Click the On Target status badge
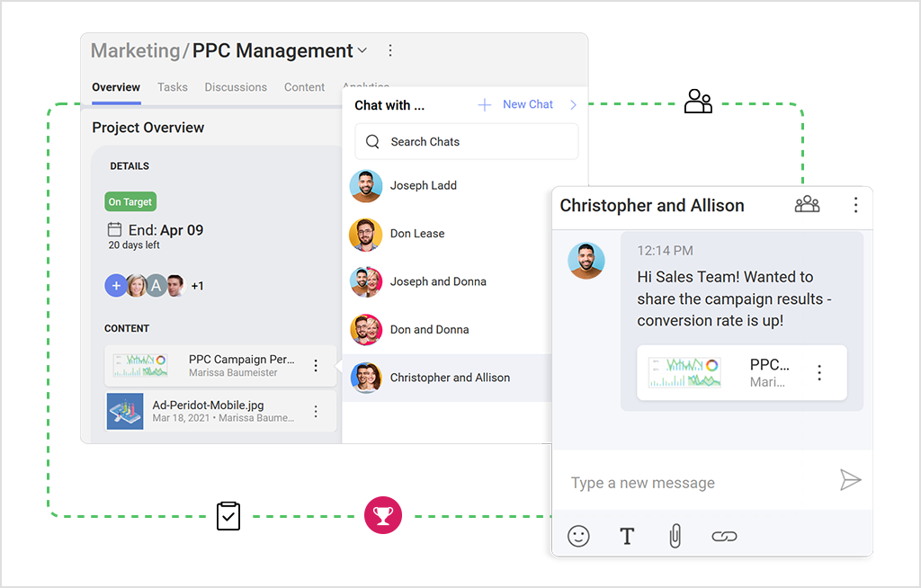 coord(130,202)
